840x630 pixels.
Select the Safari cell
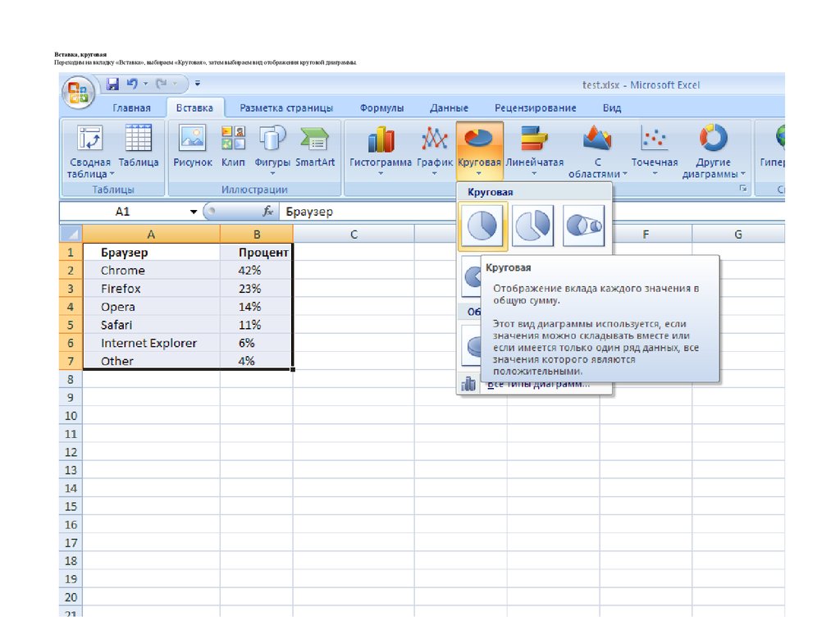[x=151, y=325]
